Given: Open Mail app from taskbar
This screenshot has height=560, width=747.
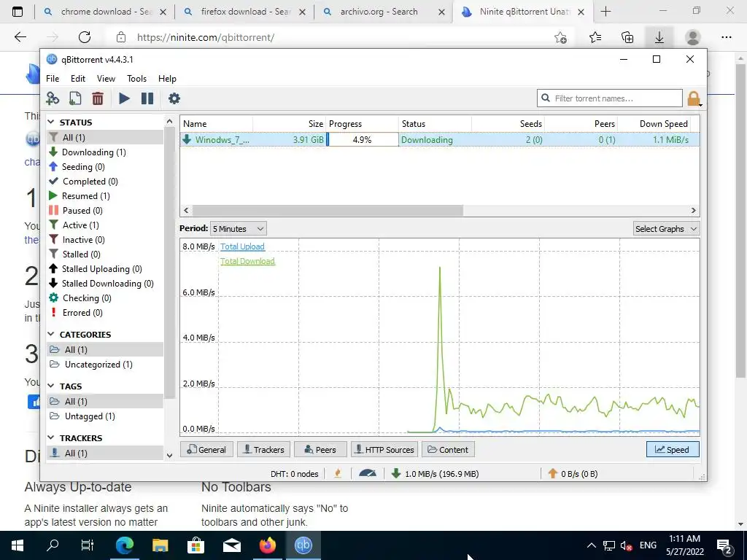Looking at the screenshot, I should (231, 545).
